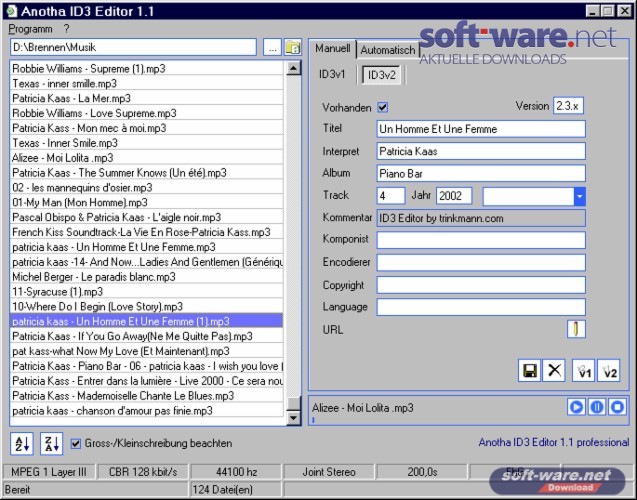Select 10-Where Do I Begin (Love Story).mp3
637x500 pixels.
tap(147, 307)
